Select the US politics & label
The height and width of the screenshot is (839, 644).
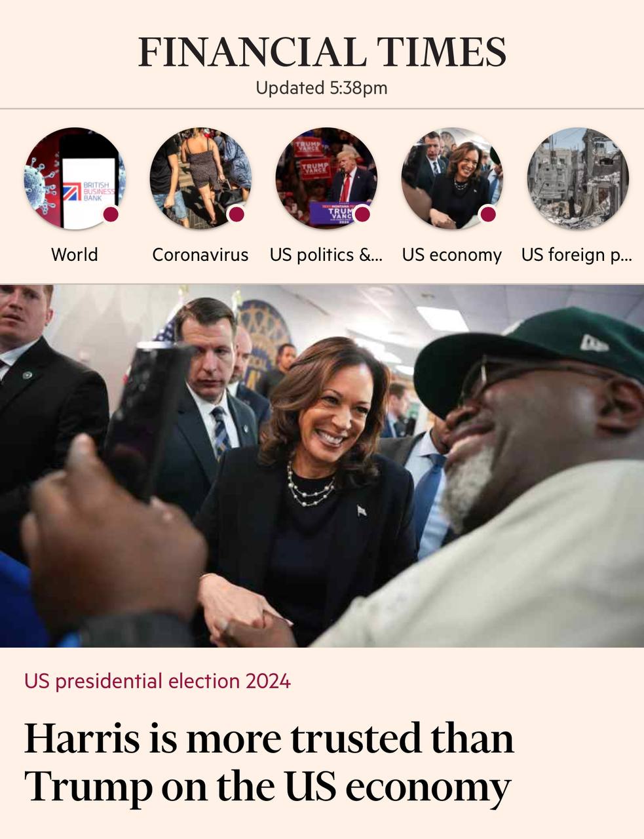326,254
